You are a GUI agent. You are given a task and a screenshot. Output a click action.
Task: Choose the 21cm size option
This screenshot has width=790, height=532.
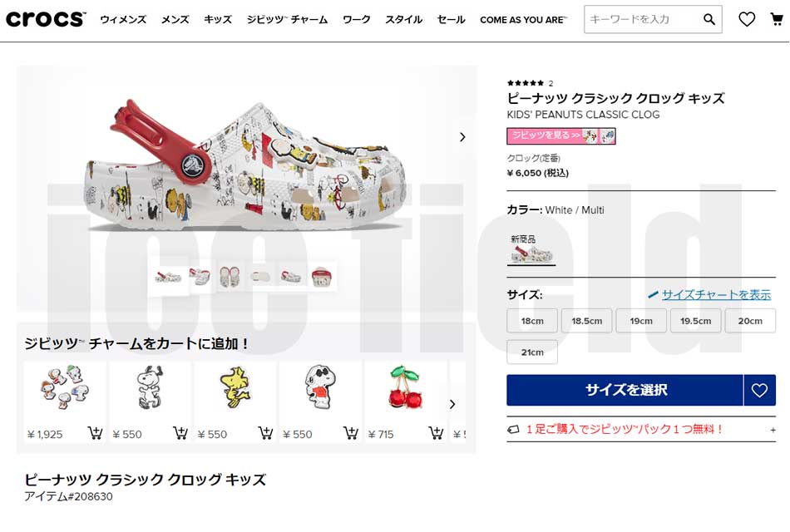point(531,352)
